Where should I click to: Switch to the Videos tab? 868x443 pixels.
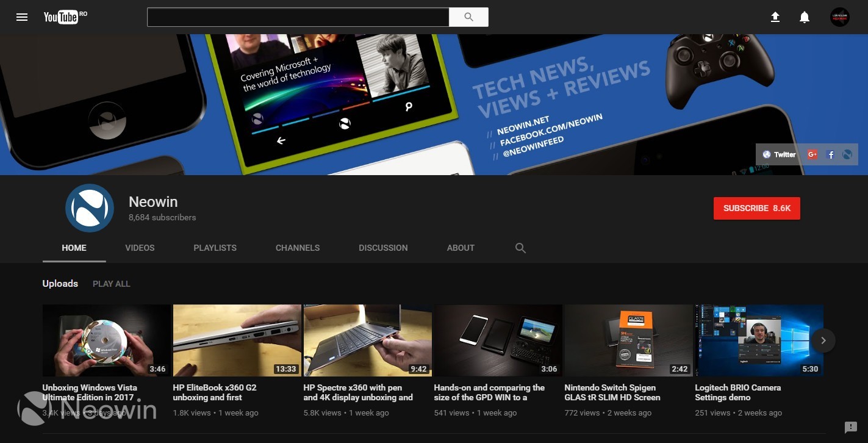(140, 248)
